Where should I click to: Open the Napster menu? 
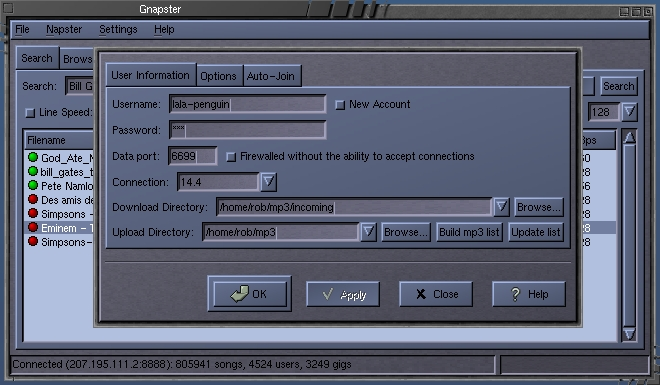64,29
